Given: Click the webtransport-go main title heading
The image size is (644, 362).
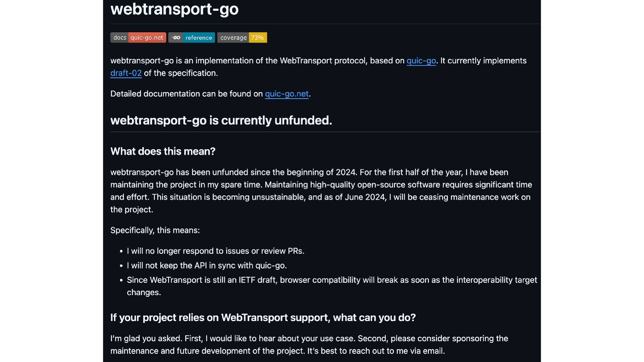Looking at the screenshot, I should click(174, 9).
